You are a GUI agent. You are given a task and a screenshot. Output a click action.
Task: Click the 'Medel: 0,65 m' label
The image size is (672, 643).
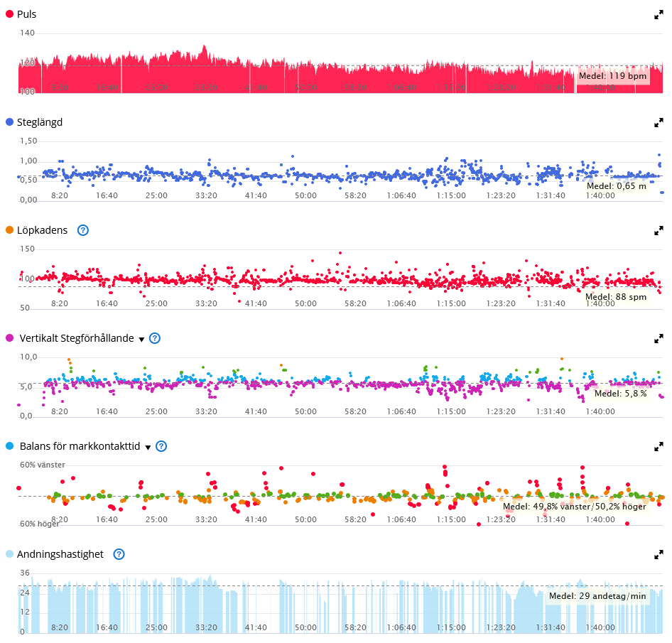[x=617, y=186]
